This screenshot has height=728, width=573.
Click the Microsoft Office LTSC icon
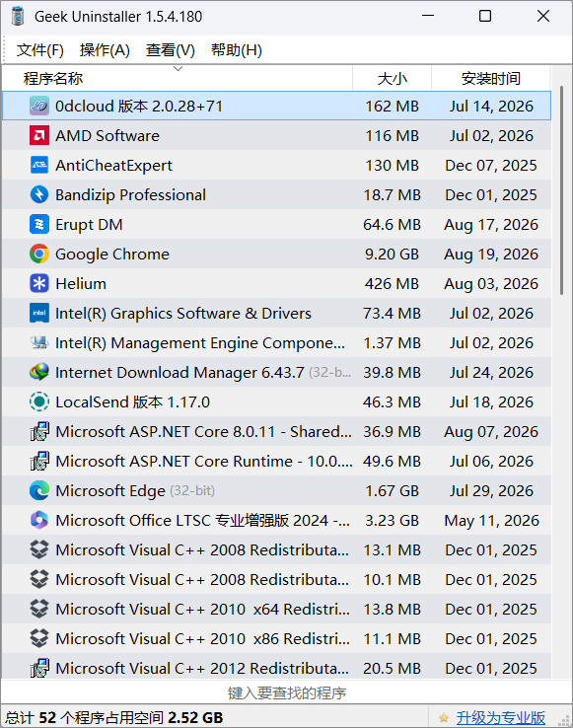tap(39, 521)
